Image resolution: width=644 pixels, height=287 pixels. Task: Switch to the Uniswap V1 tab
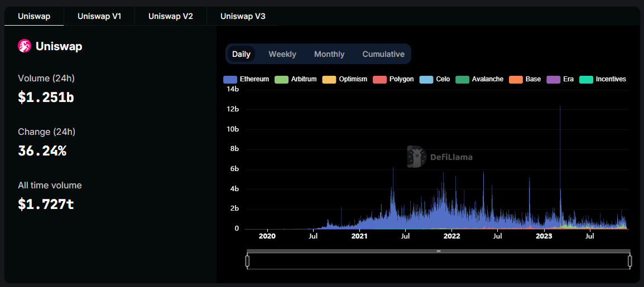[99, 17]
